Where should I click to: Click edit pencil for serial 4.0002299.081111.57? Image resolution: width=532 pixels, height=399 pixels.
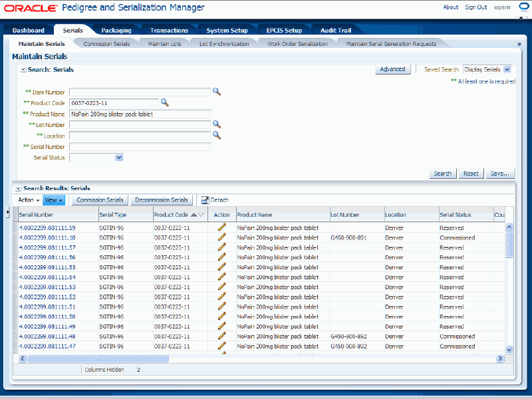click(x=222, y=247)
